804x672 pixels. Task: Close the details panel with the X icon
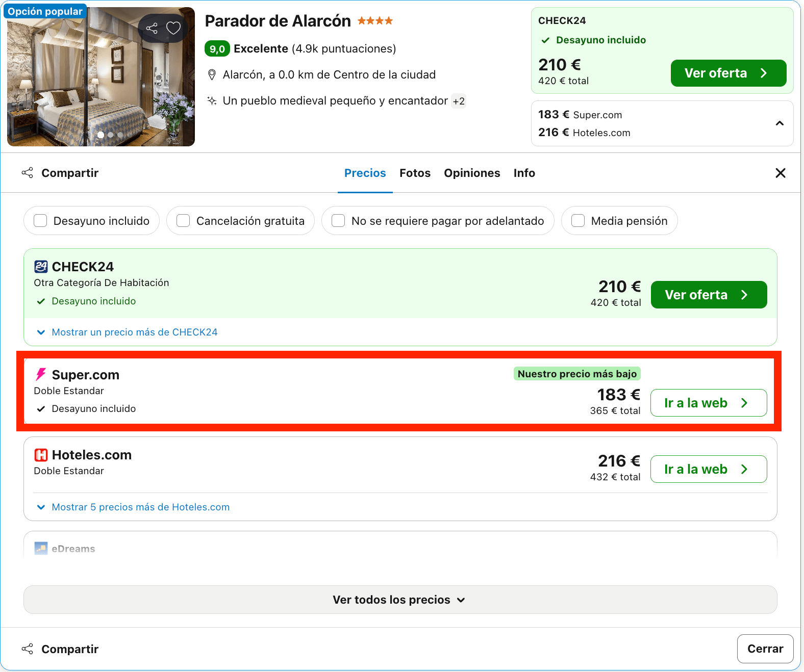pyautogui.click(x=781, y=173)
